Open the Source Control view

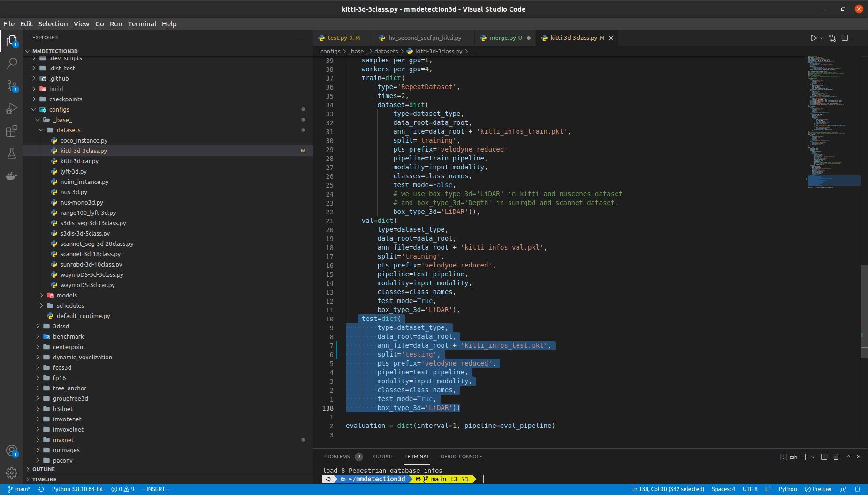pyautogui.click(x=12, y=86)
